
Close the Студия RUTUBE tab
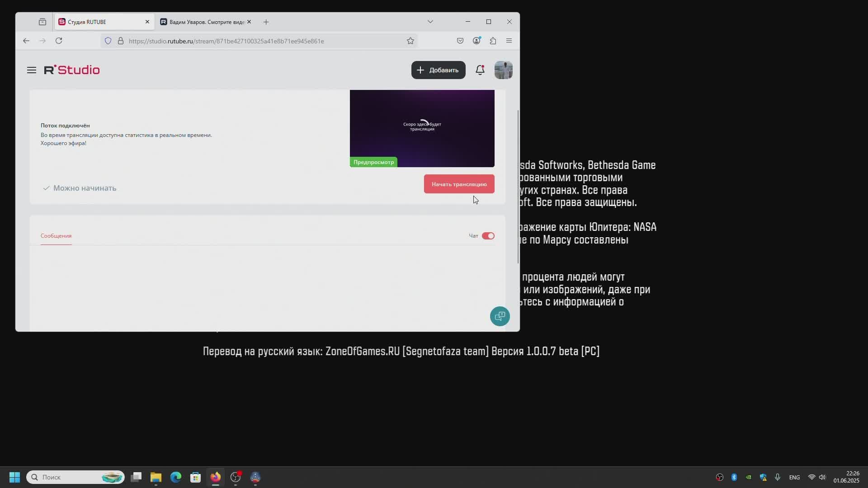[147, 22]
